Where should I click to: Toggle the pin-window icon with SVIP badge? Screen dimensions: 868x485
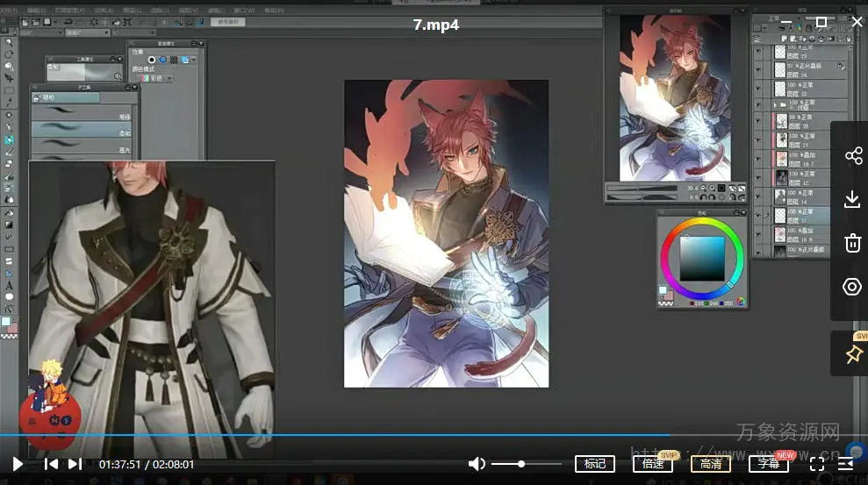pos(852,353)
